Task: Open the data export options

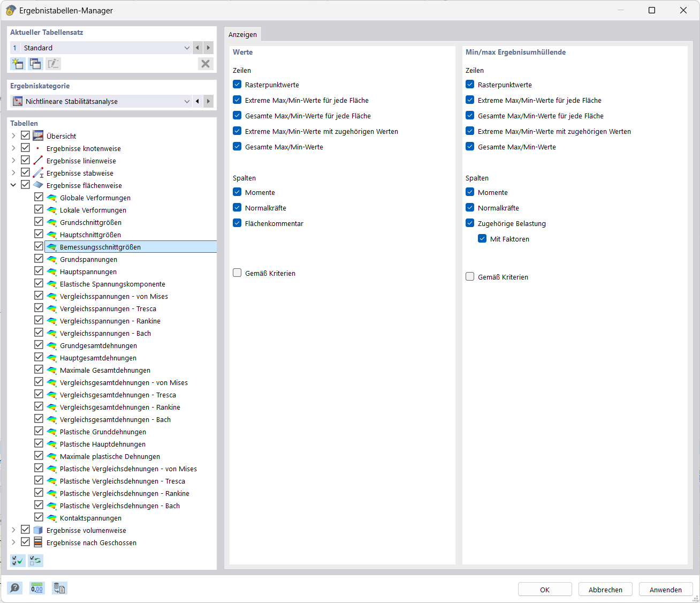Action: point(59,588)
